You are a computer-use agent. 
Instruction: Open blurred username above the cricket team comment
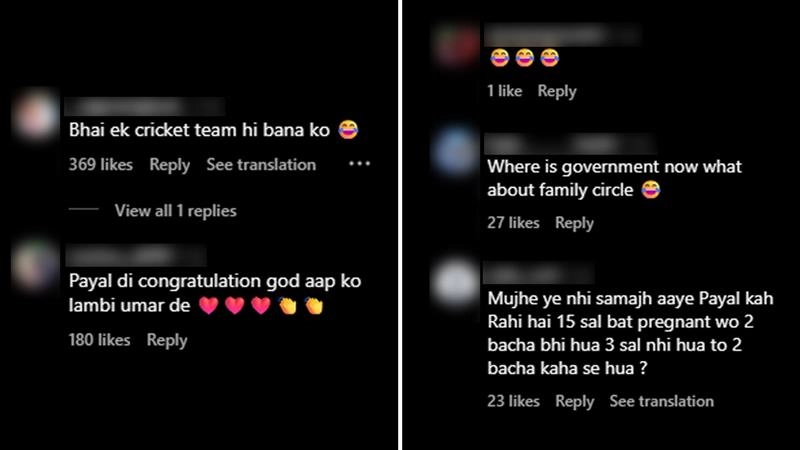[x=144, y=107]
